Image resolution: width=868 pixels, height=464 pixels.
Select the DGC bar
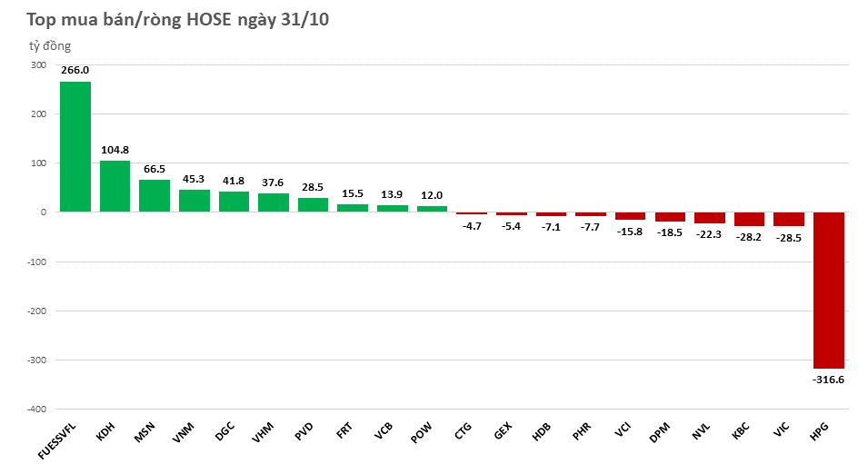tap(234, 202)
